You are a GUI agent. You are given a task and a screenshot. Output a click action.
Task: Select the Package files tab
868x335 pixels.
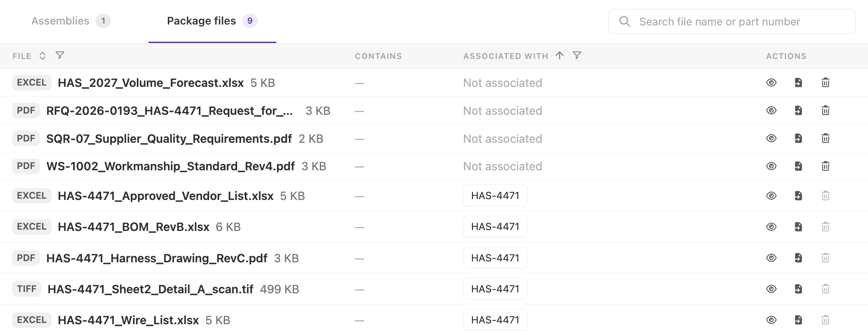click(212, 21)
